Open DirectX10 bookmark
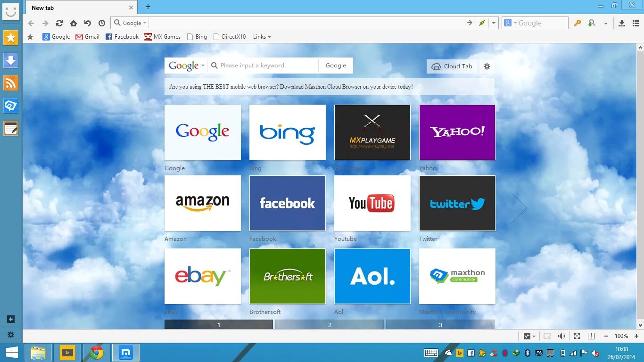 [230, 37]
